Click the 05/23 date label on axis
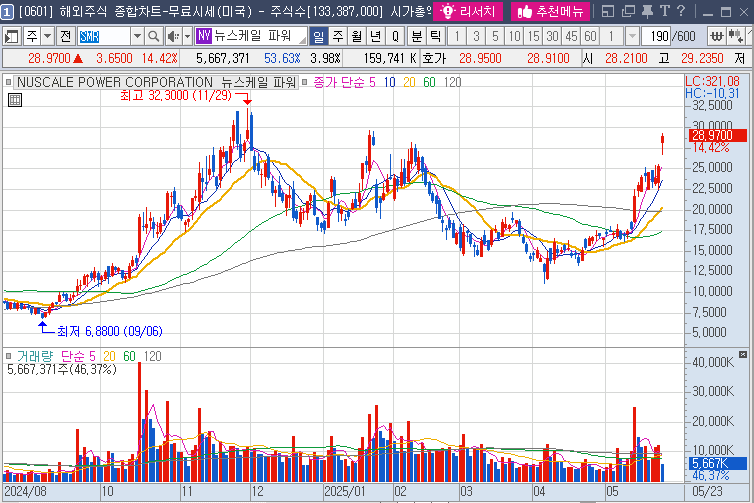 [707, 491]
